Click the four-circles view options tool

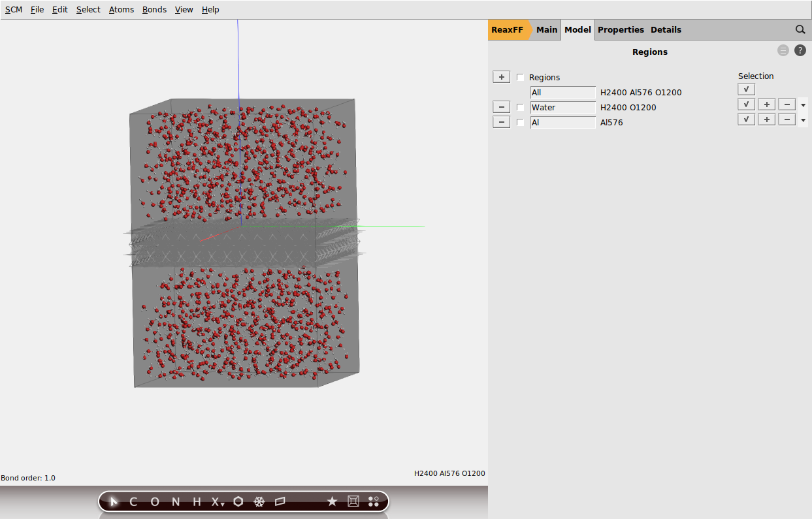(374, 501)
